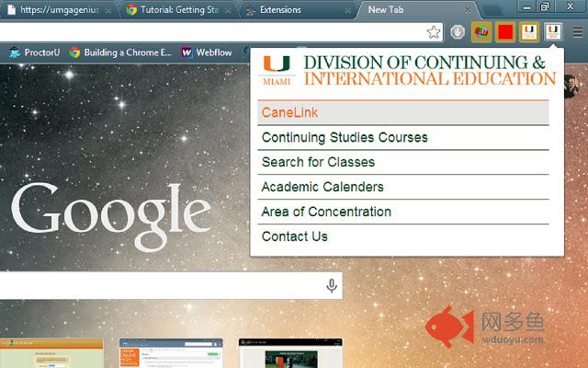The height and width of the screenshot is (368, 588).
Task: Bookmark this page with the star icon
Action: [434, 32]
